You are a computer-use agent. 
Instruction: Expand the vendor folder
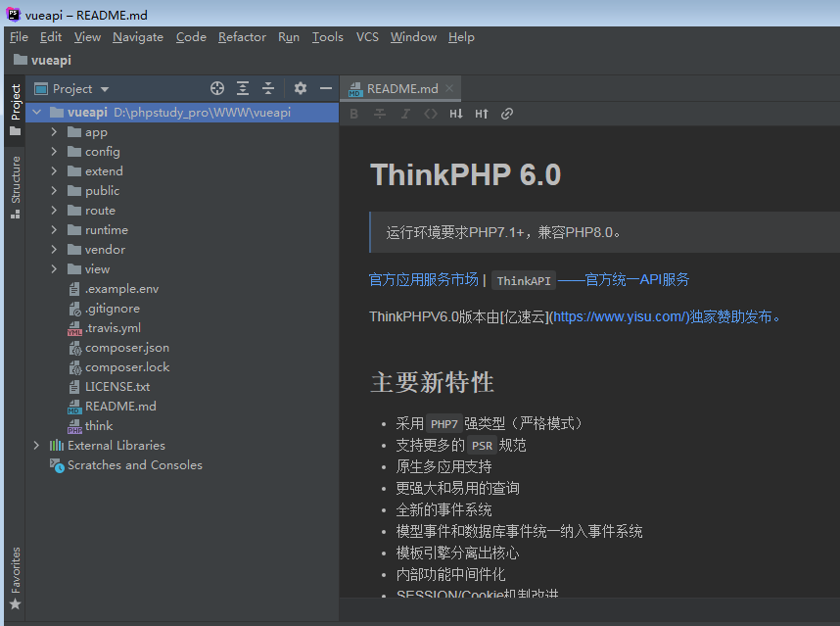(x=56, y=249)
